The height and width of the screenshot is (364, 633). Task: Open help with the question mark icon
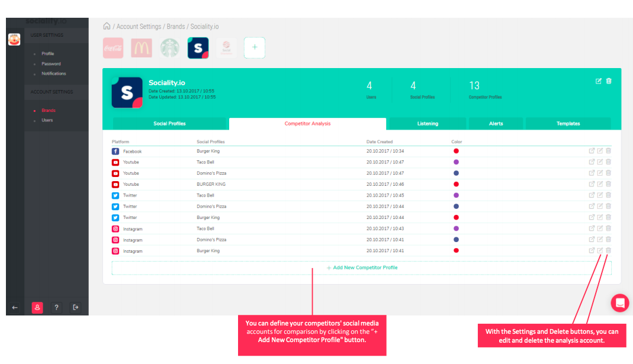(56, 308)
